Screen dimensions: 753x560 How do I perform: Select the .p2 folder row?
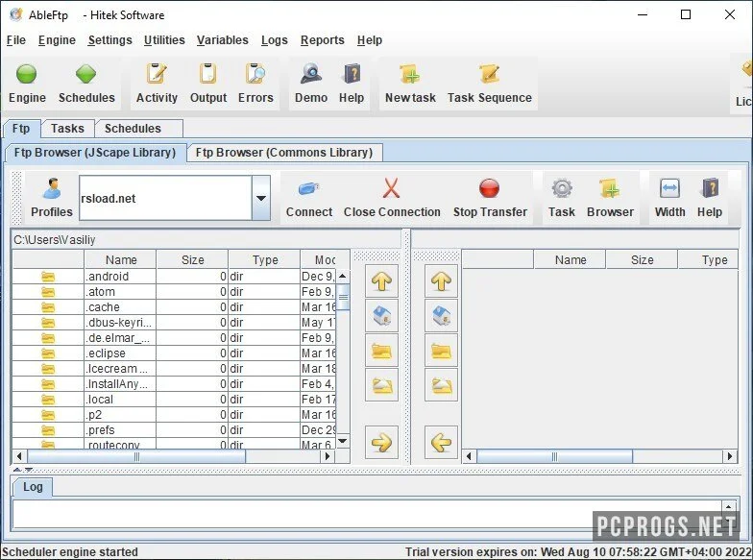[x=174, y=415]
